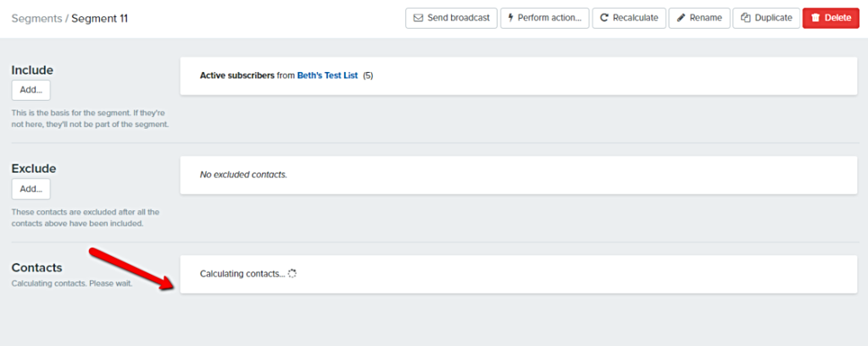
Task: Click the lightning bolt action icon
Action: click(x=510, y=18)
